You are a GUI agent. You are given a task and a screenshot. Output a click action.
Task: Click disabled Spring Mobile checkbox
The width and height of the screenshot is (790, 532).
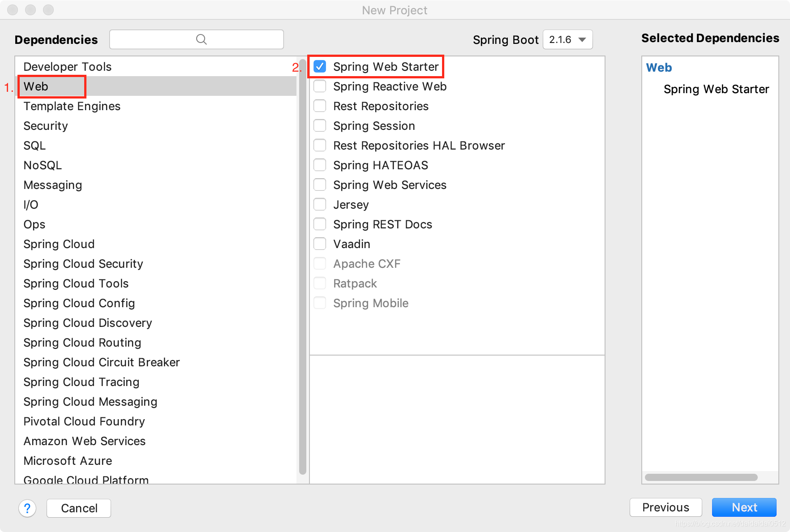click(x=320, y=303)
